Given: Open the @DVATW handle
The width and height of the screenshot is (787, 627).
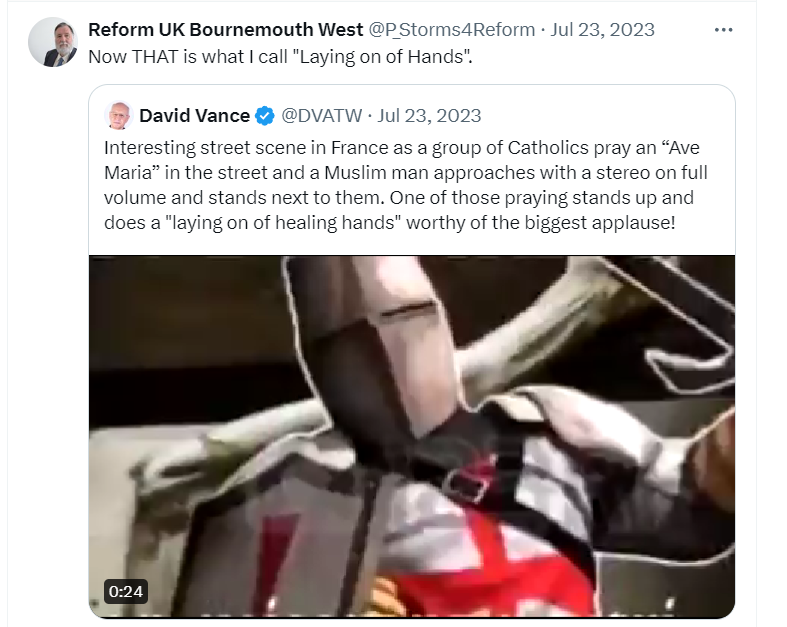Looking at the screenshot, I should pyautogui.click(x=321, y=116).
